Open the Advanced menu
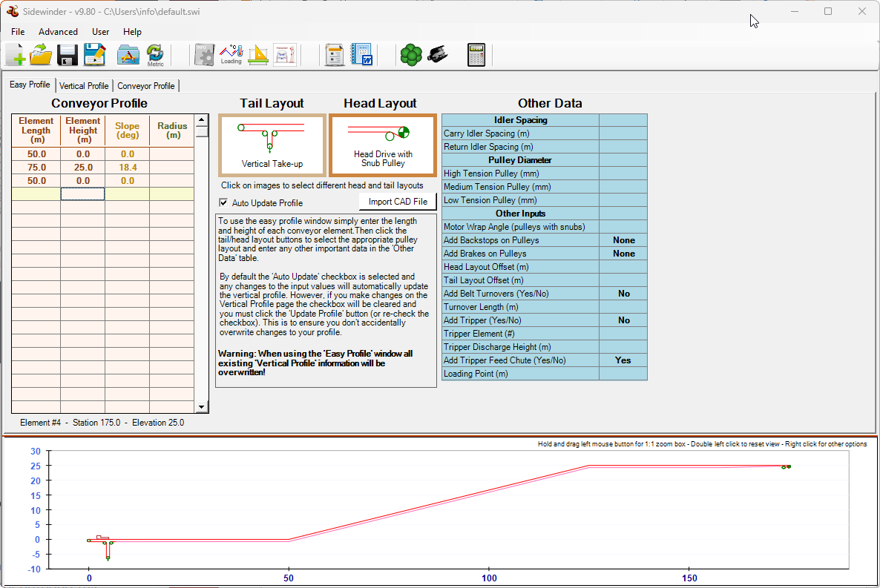The image size is (880, 588). click(x=58, y=32)
